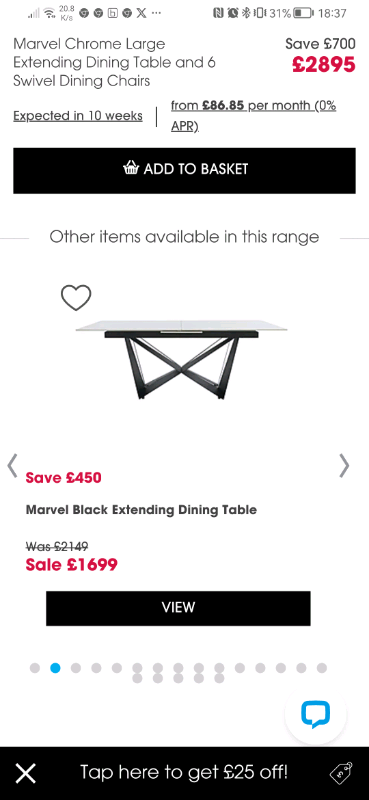
Task: Open the Expected in 10 weeks link
Action: 78,116
